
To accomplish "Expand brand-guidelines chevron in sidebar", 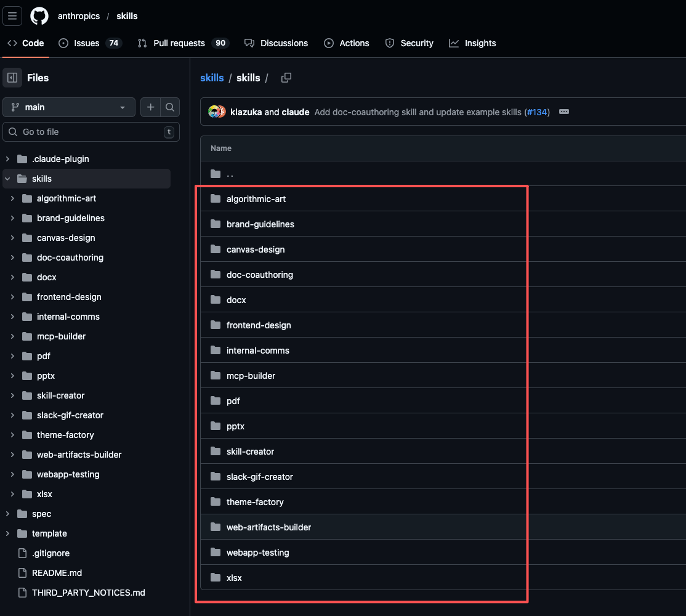I will point(12,218).
